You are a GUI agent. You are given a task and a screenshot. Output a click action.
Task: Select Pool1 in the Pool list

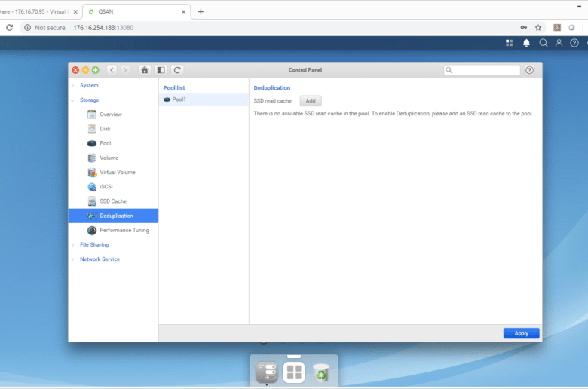coord(204,100)
